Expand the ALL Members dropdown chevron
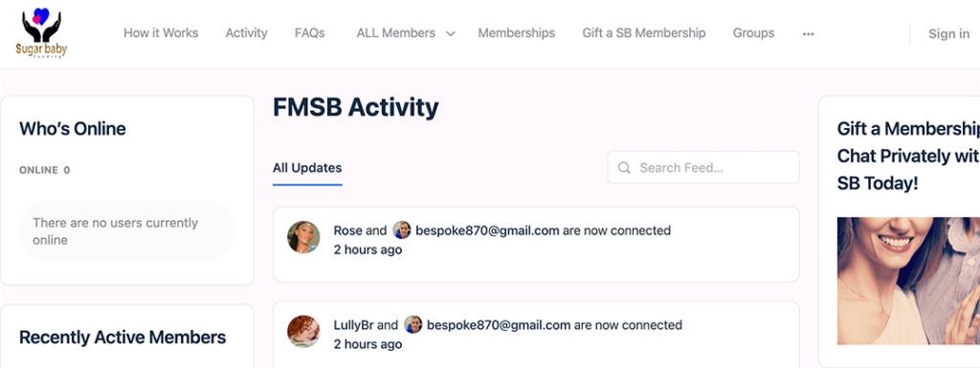The image size is (980, 368). (451, 33)
